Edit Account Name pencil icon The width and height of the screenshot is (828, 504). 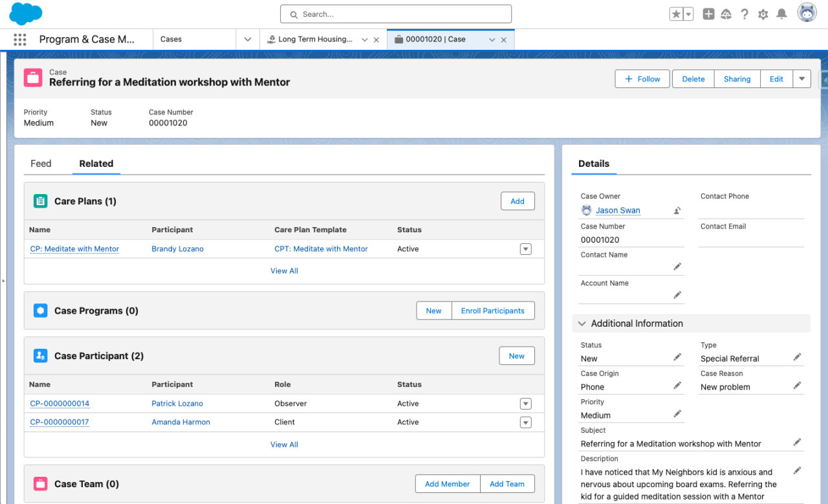pyautogui.click(x=677, y=295)
